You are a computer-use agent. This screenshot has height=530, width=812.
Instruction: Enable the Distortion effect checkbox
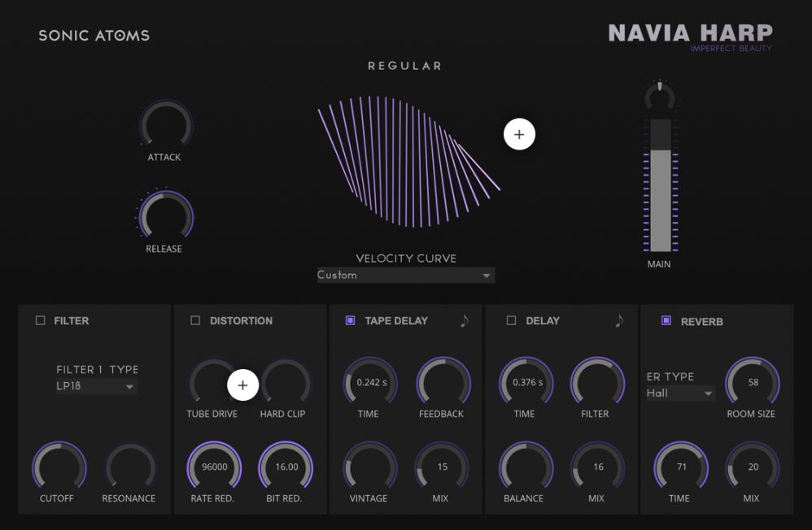click(195, 321)
